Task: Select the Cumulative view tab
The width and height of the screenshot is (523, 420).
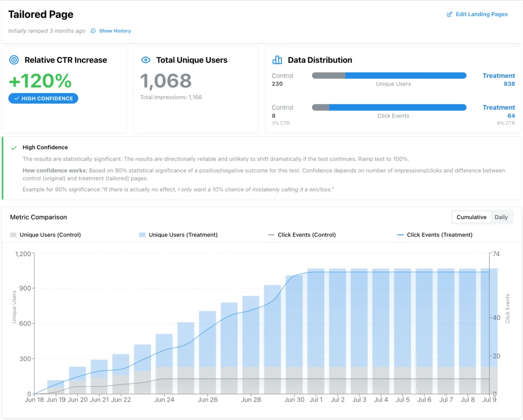Action: [x=471, y=217]
